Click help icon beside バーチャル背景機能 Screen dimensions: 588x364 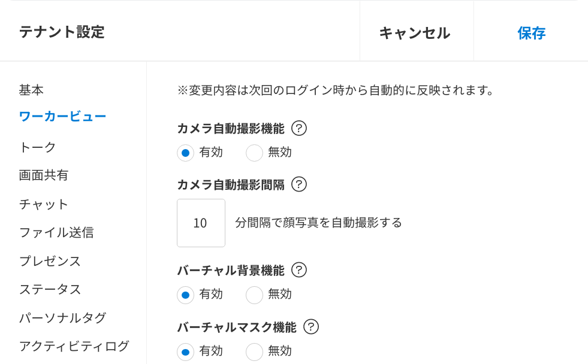point(298,270)
